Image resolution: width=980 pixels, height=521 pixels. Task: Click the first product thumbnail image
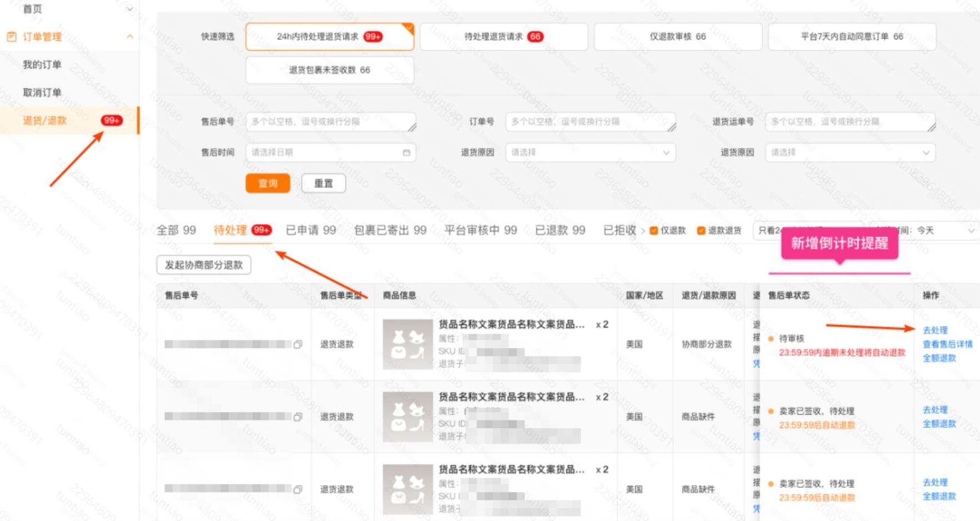click(x=407, y=343)
